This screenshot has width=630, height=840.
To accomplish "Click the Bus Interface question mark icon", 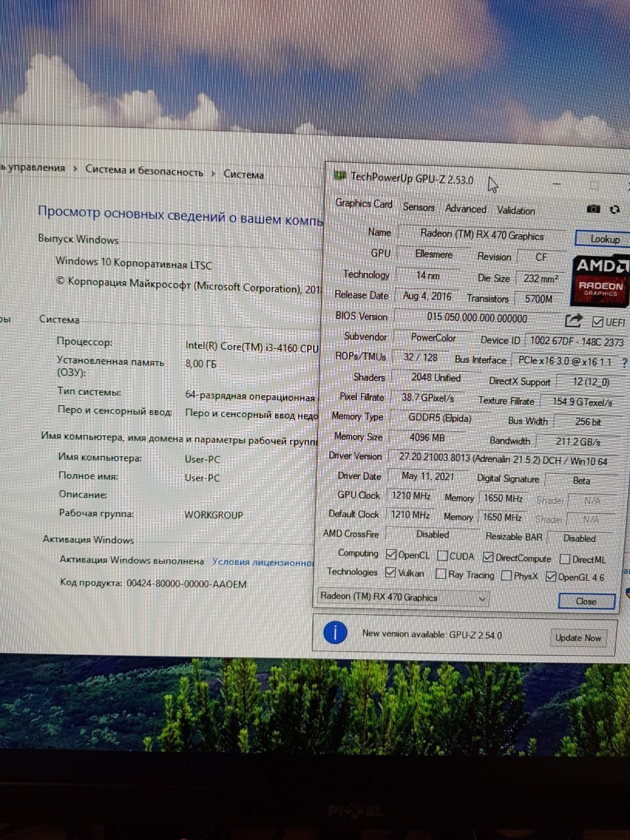I will pos(624,362).
